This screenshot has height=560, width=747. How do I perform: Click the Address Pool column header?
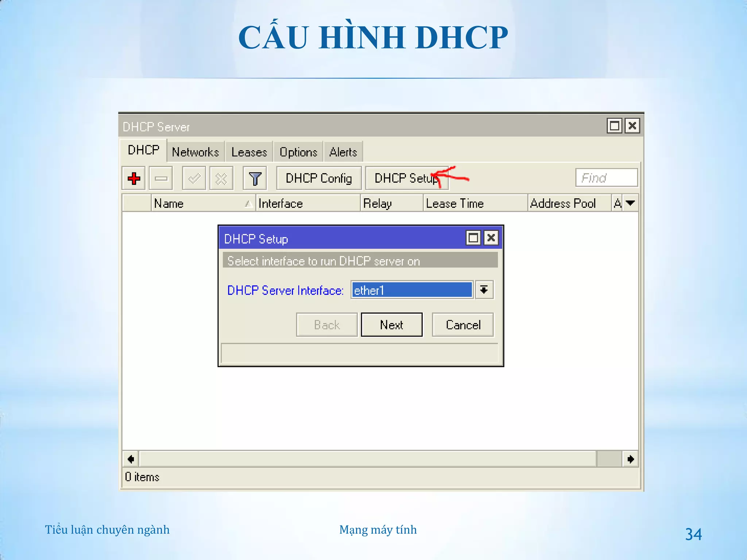click(x=570, y=203)
